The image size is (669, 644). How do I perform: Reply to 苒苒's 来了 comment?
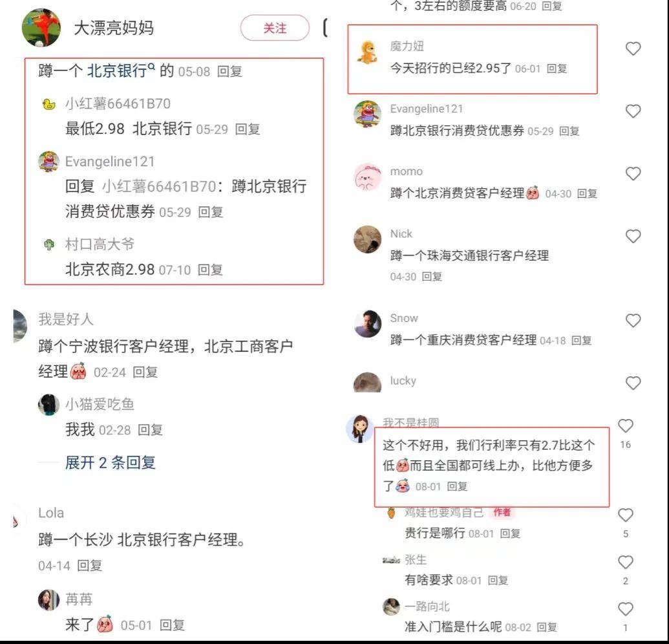pyautogui.click(x=172, y=625)
